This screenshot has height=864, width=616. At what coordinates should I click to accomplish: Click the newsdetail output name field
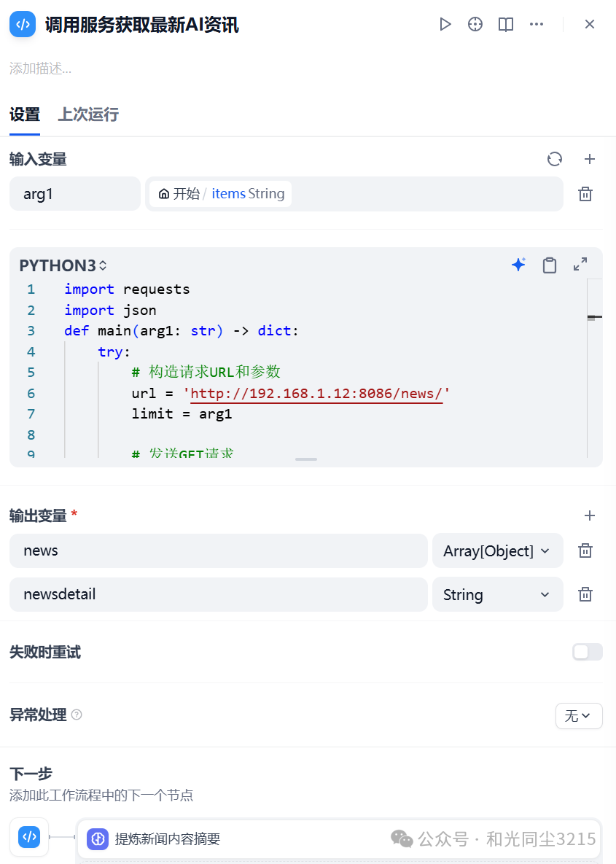pos(218,594)
